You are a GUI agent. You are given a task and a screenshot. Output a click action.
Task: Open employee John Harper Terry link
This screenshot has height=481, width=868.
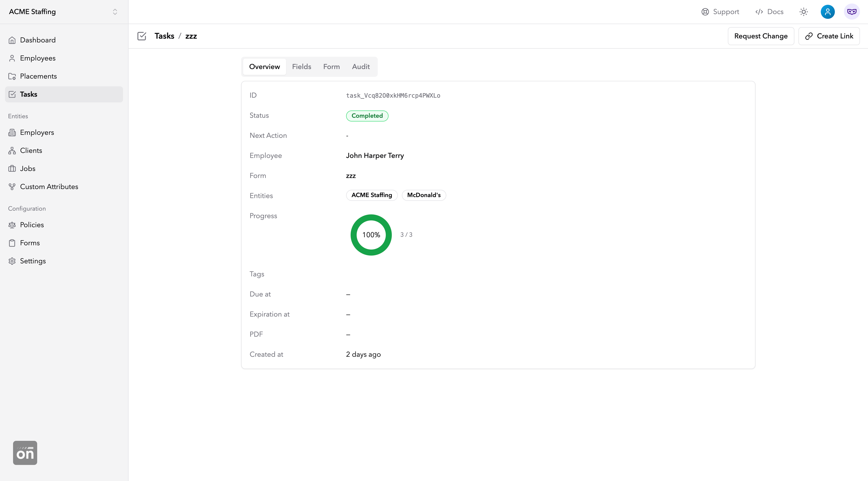[x=375, y=156]
